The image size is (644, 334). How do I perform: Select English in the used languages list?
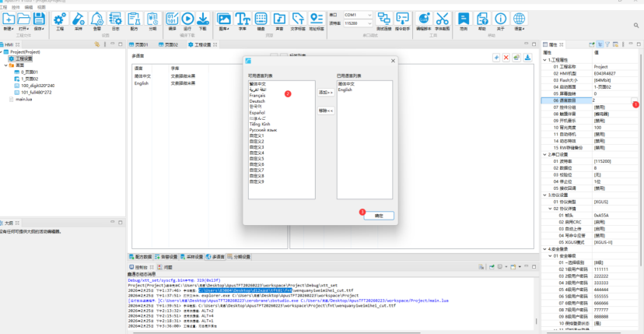[x=345, y=90]
